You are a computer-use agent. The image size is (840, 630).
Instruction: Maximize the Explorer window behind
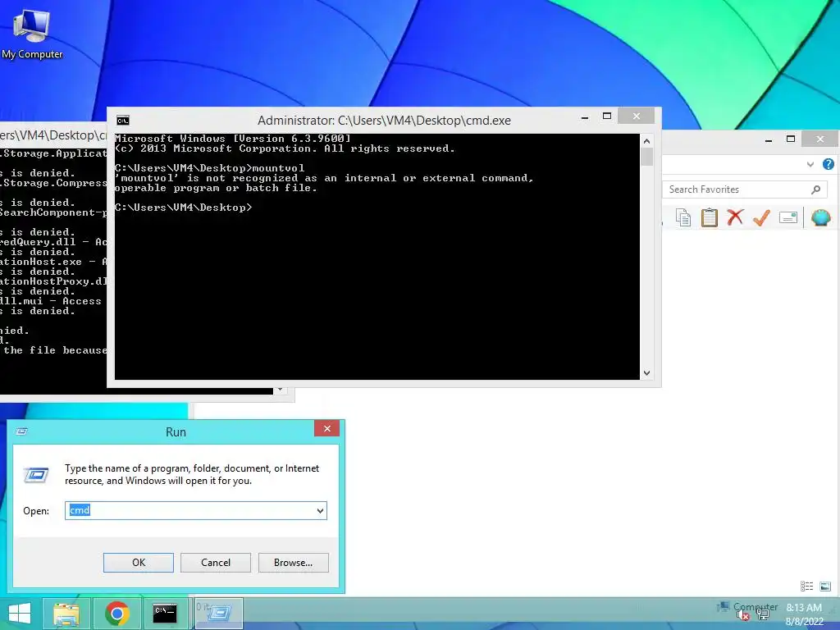coord(791,139)
